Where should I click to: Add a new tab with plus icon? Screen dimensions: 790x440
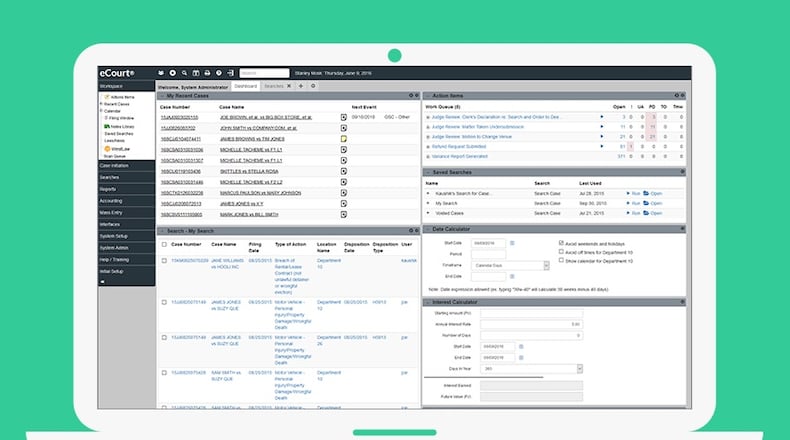click(x=301, y=86)
